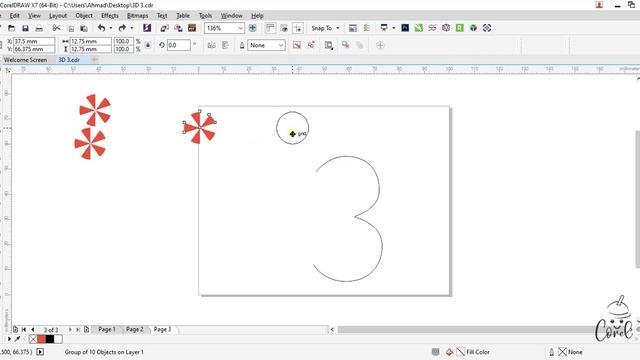Switch to the Page 1 tab
The image size is (640, 360).
107,329
